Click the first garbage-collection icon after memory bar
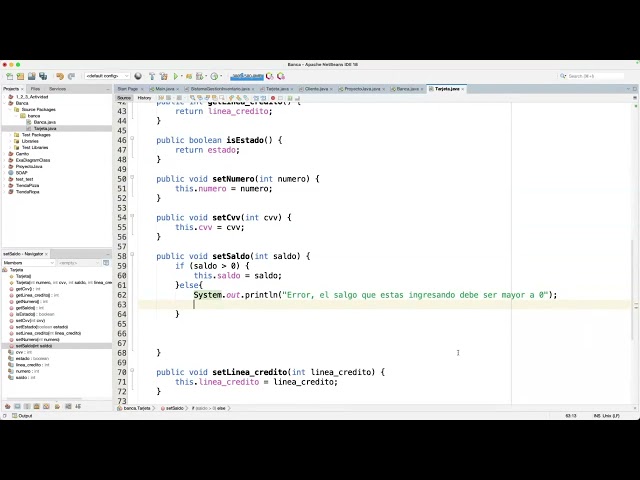This screenshot has width=640, height=480. point(269,76)
